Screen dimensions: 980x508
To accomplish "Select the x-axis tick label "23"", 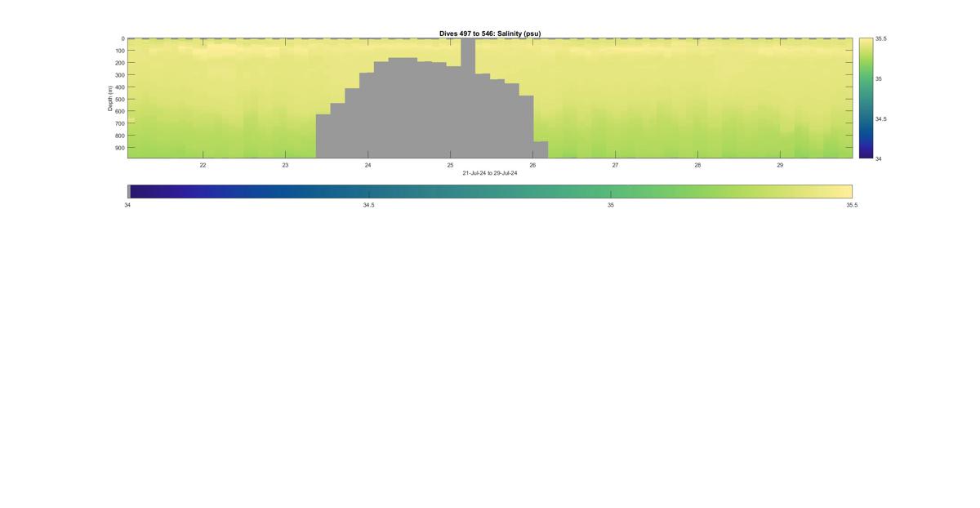I will (285, 165).
